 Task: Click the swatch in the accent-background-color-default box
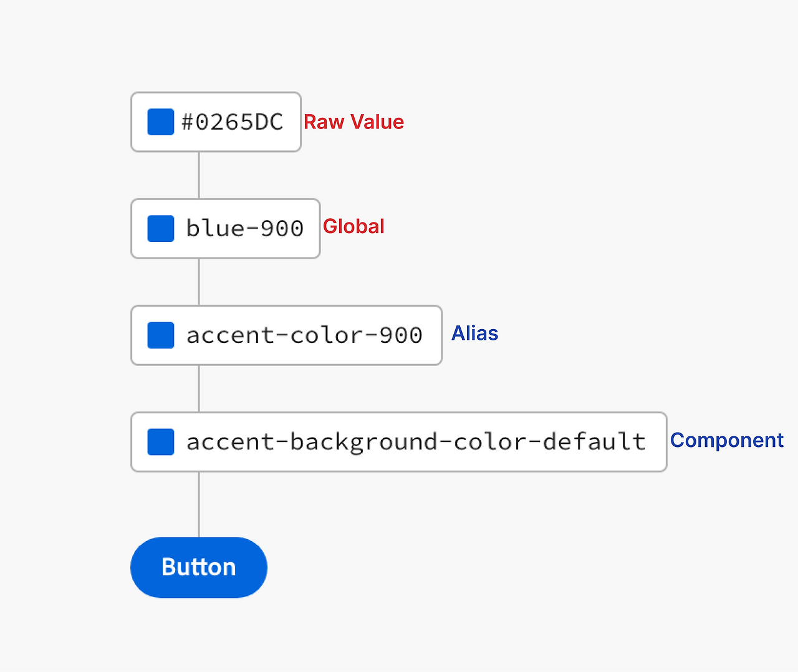[x=160, y=442]
